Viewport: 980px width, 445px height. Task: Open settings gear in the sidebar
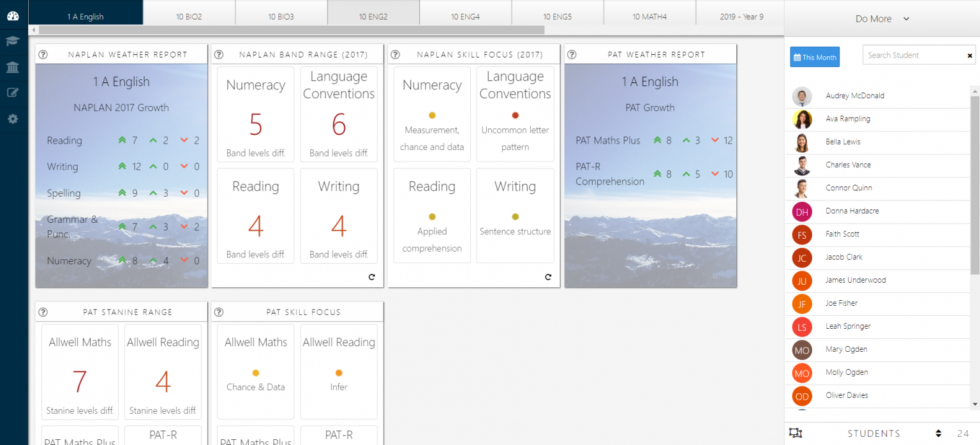click(13, 119)
